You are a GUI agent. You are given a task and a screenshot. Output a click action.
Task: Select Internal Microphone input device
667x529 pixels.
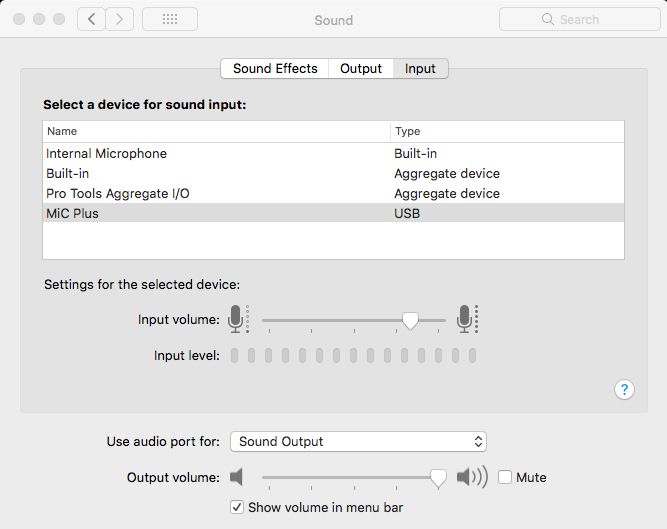coord(106,153)
